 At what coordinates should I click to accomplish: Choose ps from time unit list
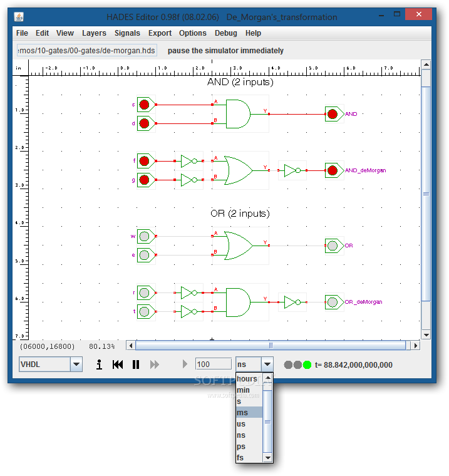point(249,446)
